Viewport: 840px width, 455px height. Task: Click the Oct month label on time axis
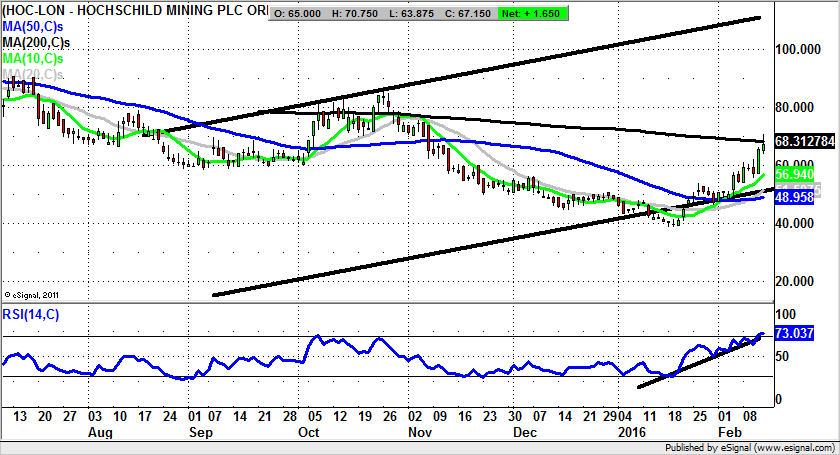310,434
